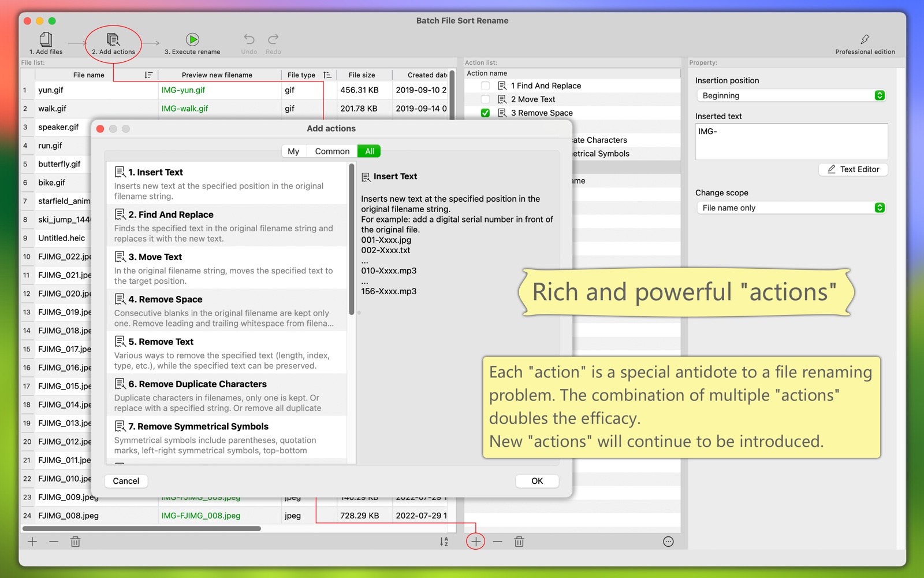Open the Add actions toolbar icon
Viewport: 924px width, 578px height.
pos(113,39)
